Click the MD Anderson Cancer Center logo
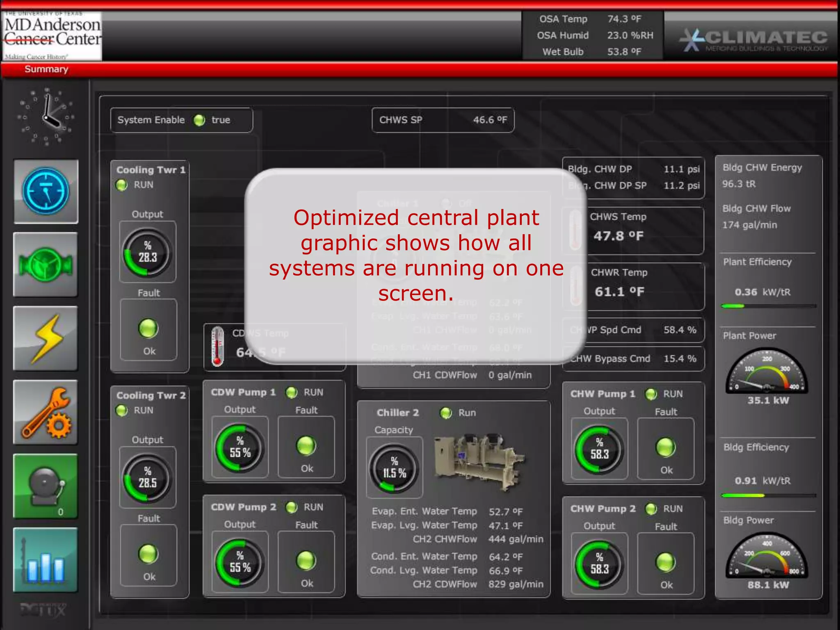 point(51,36)
